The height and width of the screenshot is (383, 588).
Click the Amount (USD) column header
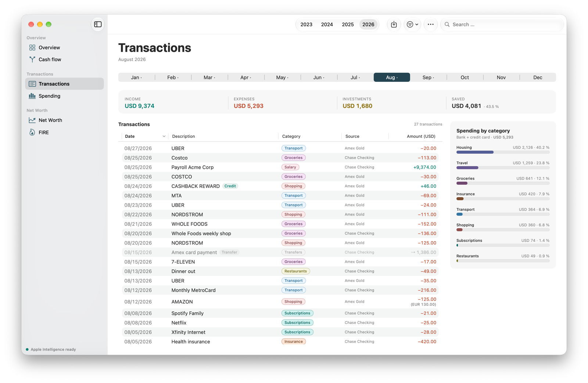[421, 136]
